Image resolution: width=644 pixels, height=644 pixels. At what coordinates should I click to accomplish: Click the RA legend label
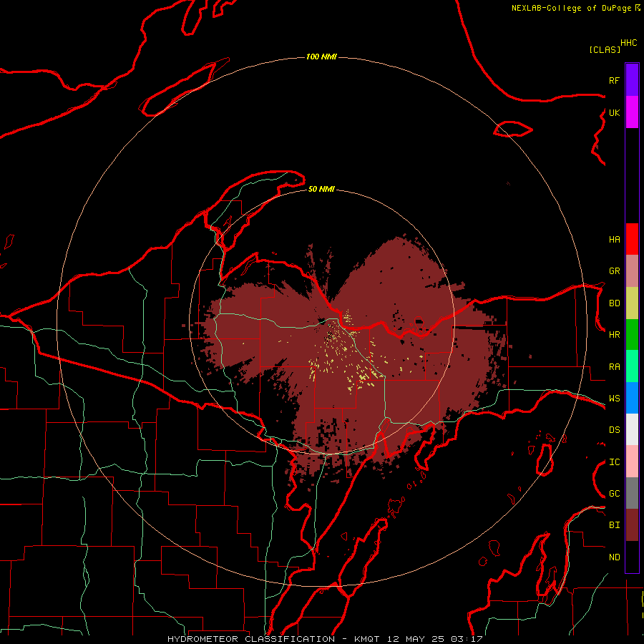coord(615,367)
